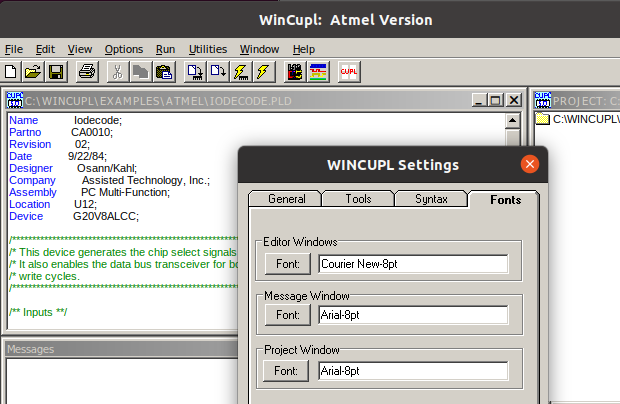Screen dimensions: 620x404
Task: Click the first lightning bolt compile icon
Action: pyautogui.click(x=240, y=72)
